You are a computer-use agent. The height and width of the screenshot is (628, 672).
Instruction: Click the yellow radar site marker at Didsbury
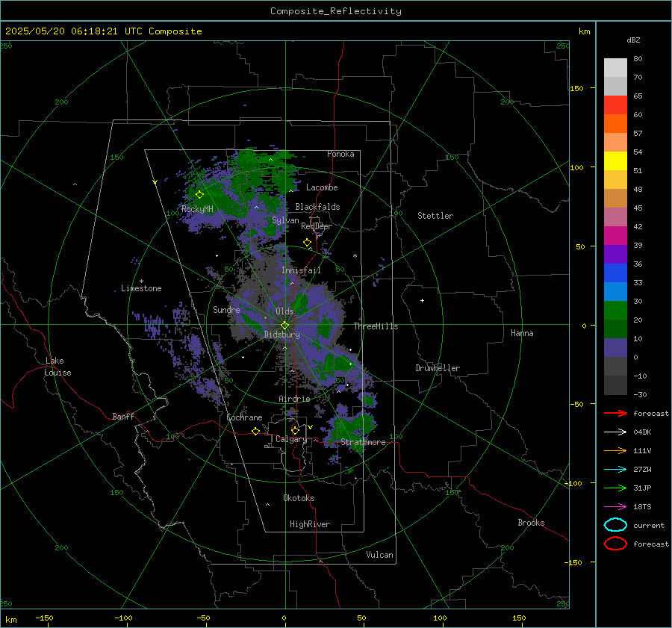285,326
